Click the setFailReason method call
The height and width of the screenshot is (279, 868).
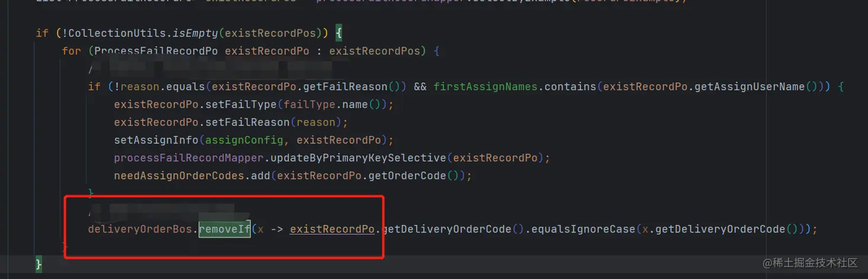(249, 122)
